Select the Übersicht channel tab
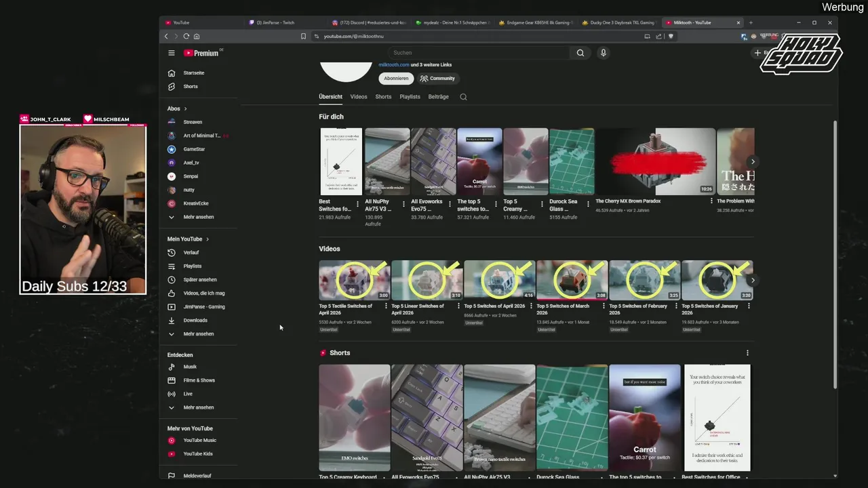868x488 pixels. coord(330,97)
